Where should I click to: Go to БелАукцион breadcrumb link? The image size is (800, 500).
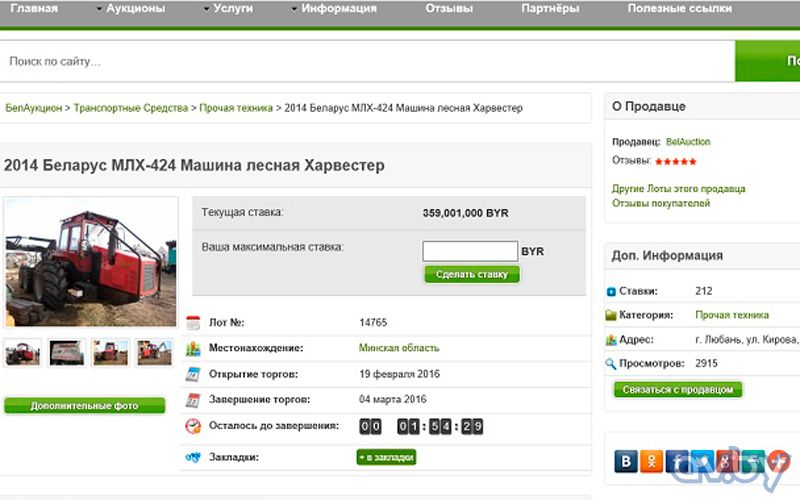click(34, 108)
